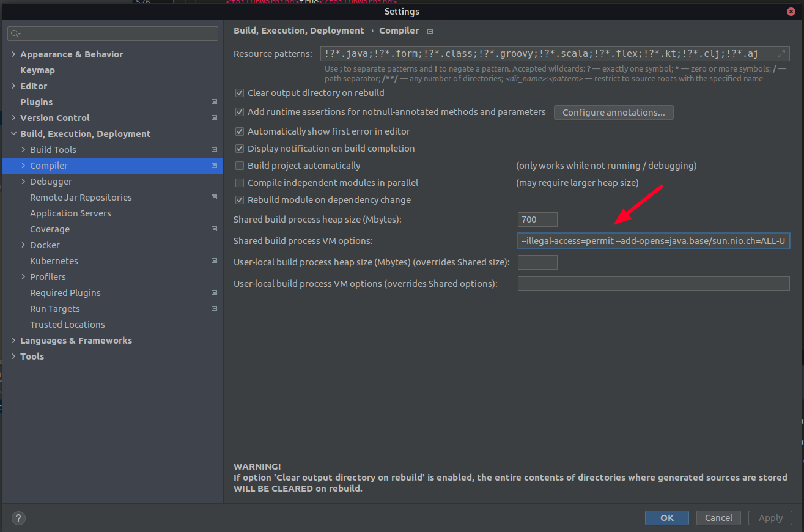Click the settings icon beside Remote Jar Repositories
The width and height of the screenshot is (804, 532).
213,197
